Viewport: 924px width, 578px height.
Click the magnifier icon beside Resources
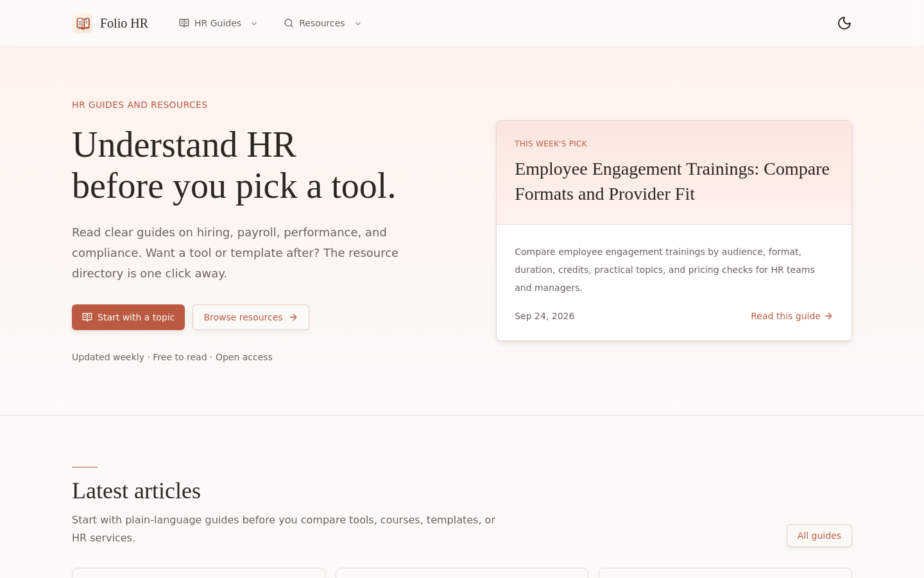point(289,23)
